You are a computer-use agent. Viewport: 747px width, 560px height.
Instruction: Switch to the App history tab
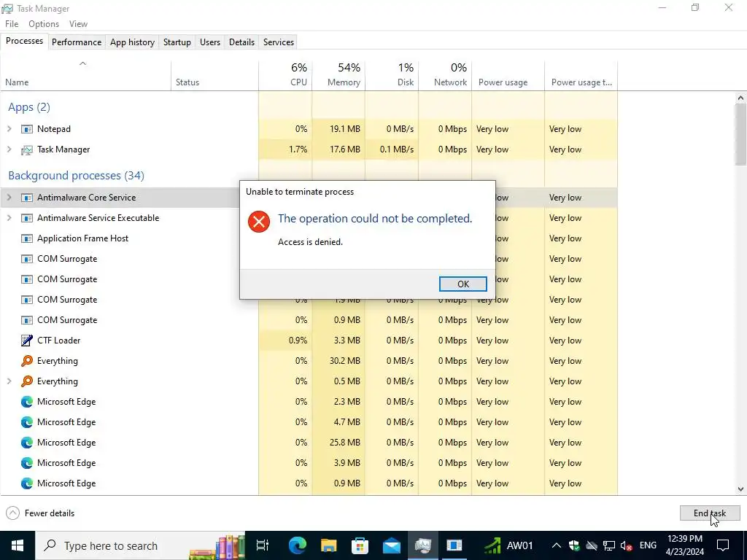(133, 42)
